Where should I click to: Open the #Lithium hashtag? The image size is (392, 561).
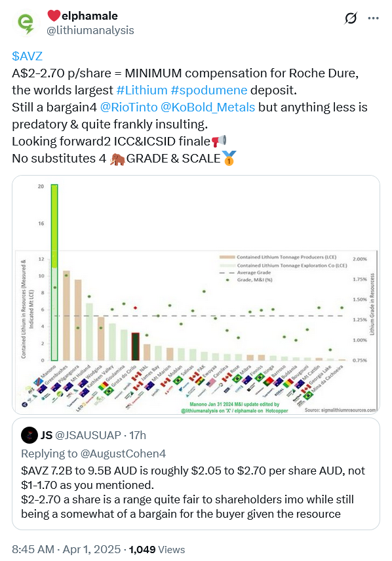click(x=142, y=90)
